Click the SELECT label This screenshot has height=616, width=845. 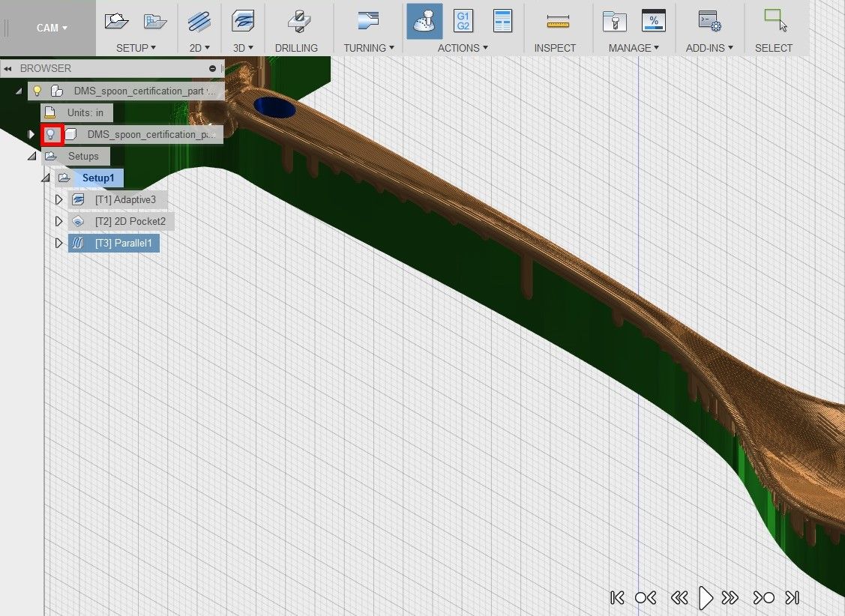click(x=773, y=48)
